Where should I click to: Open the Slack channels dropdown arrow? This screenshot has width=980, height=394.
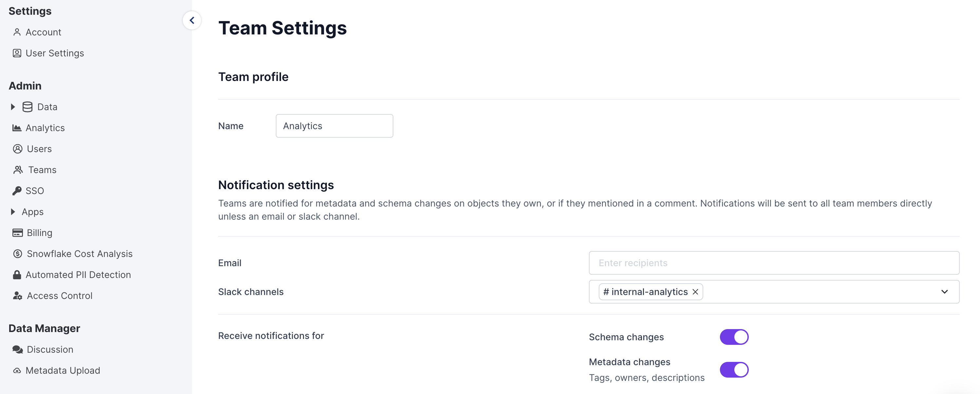tap(944, 292)
